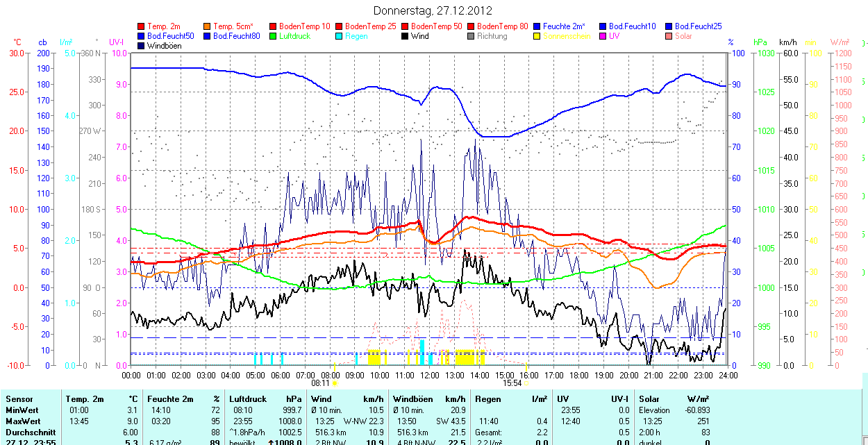This screenshot has width=868, height=445.
Task: Click the green Luftdruck legend square
Action: (274, 36)
